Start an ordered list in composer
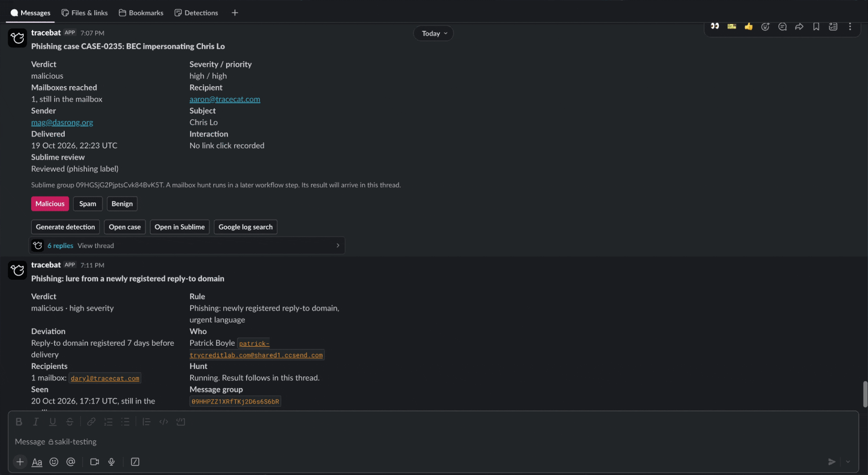The image size is (868, 475). (x=108, y=422)
